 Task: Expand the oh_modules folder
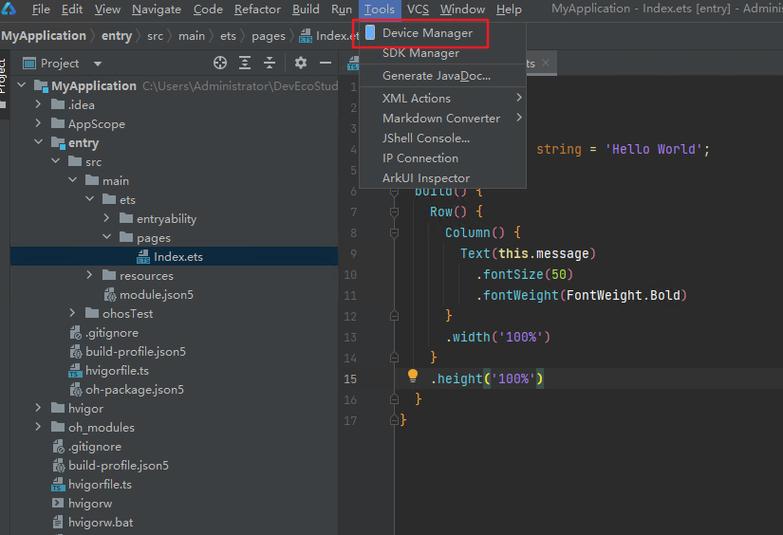(38, 427)
